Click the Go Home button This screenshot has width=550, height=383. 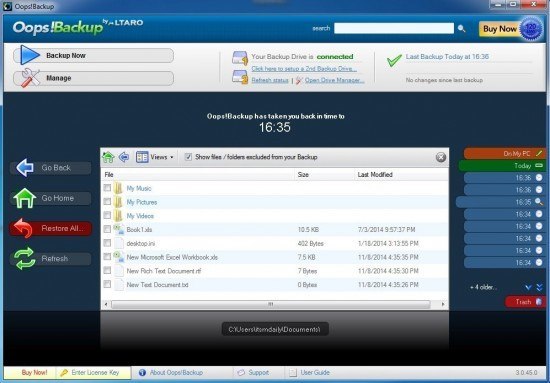51,198
